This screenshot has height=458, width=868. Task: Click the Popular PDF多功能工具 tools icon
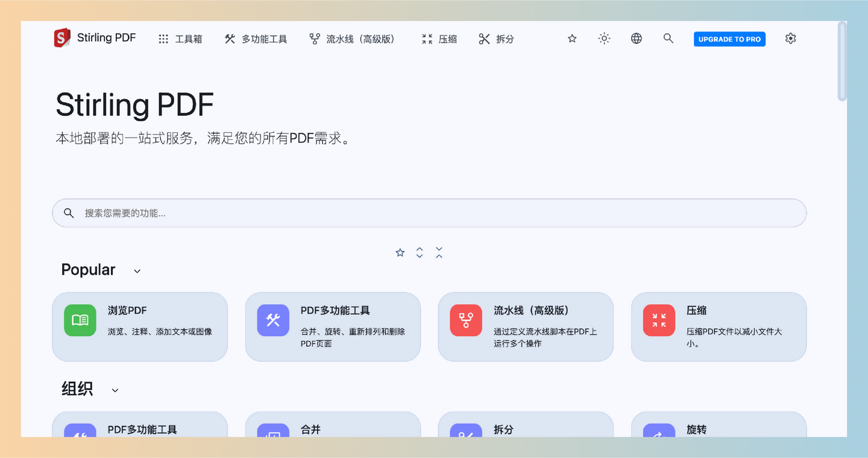click(273, 320)
